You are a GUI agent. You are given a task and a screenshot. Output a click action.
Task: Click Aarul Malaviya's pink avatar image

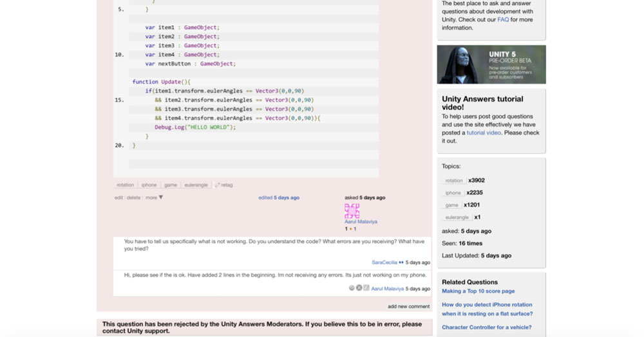click(x=352, y=211)
